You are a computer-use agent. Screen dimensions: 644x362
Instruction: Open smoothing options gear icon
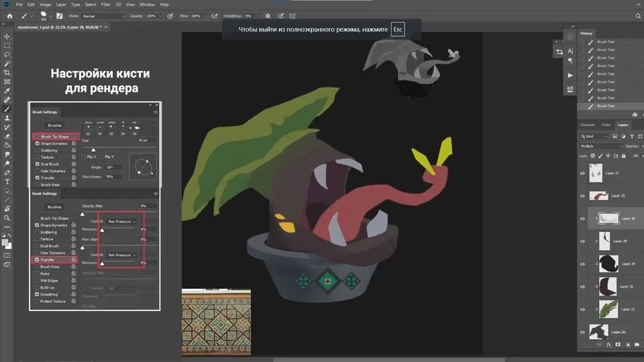pyautogui.click(x=268, y=16)
